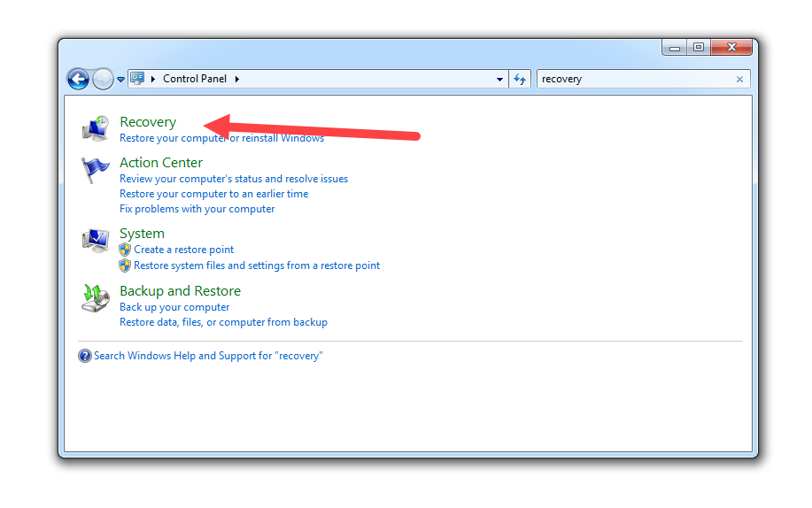This screenshot has height=508, width=812.
Task: Open Fix problems with your computer
Action: 197,209
